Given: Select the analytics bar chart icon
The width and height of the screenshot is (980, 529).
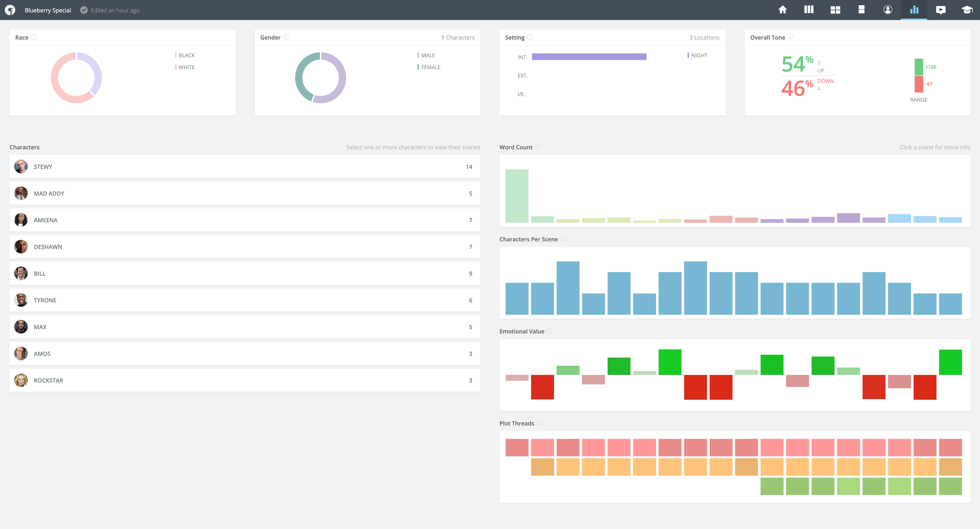Looking at the screenshot, I should click(914, 10).
